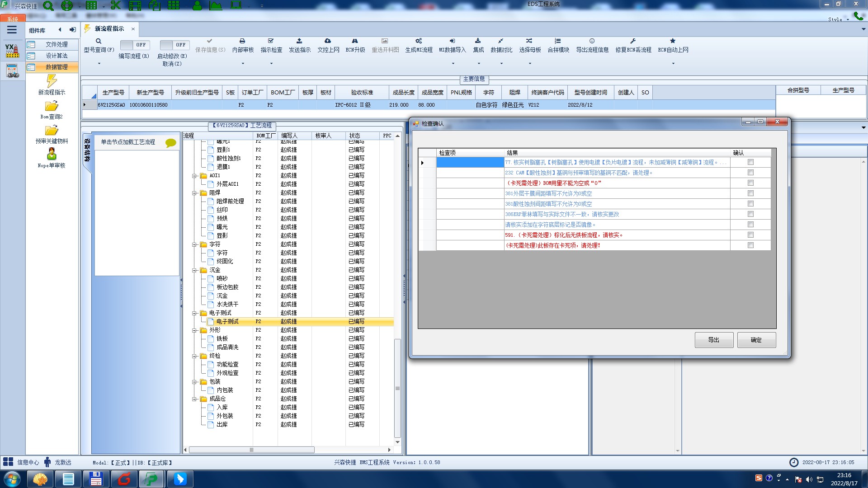Toggle the 启动修改 OFF switch

tap(174, 45)
